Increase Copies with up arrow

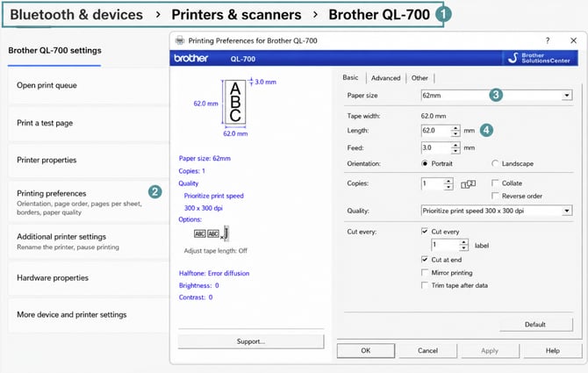448,181
